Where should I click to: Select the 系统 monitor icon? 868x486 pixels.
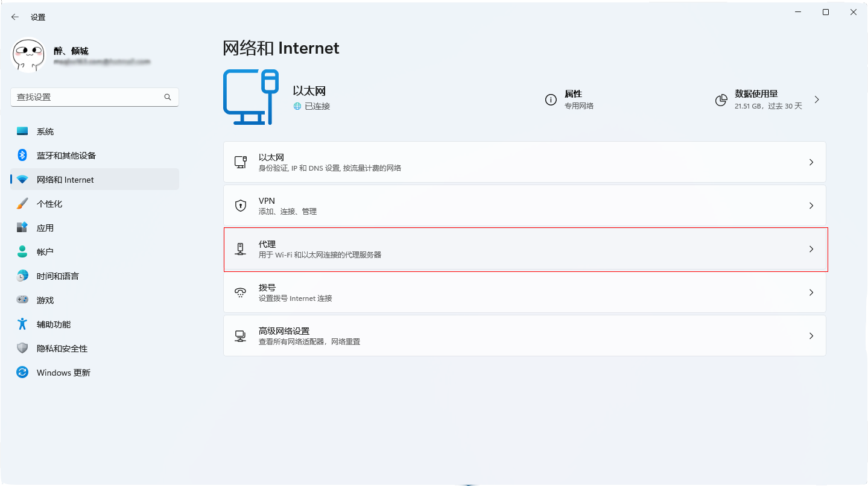pos(22,131)
